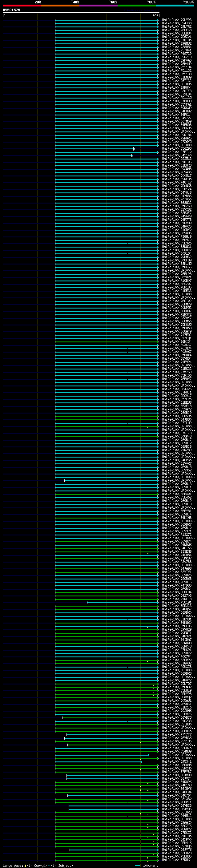Select the UniRef100_P49727 label
The width and height of the screenshot is (197, 868).
[x=176, y=118]
